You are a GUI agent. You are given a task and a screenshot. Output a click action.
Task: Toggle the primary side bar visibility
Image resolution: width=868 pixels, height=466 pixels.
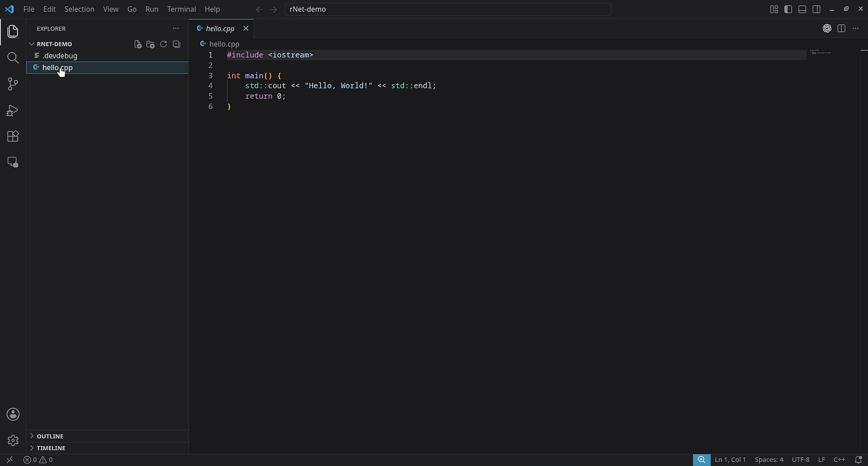click(x=788, y=9)
